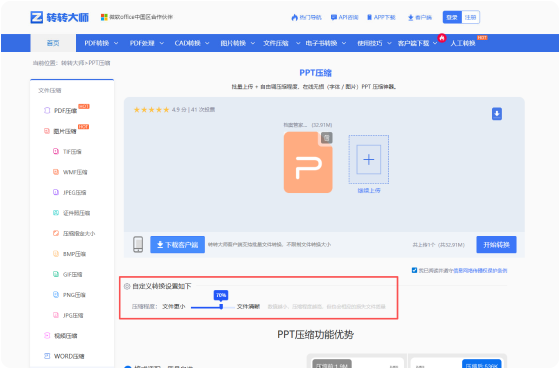Screen dimensions: 560x369
Task: Click the five-star rating row
Action: coord(151,110)
